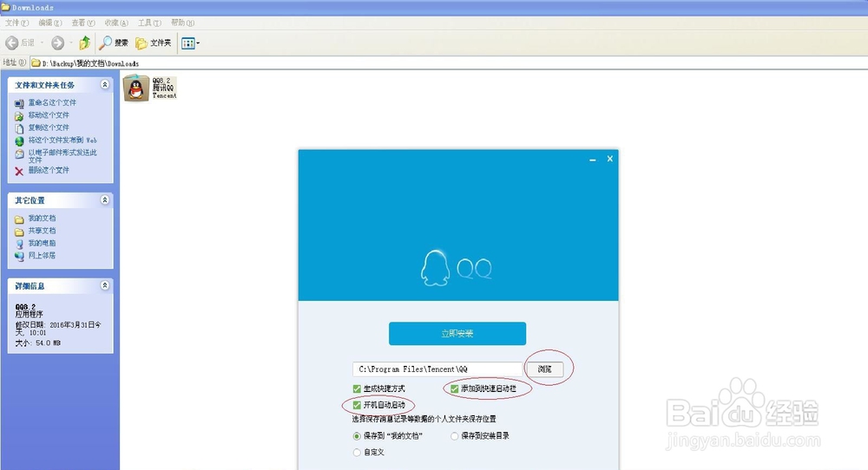Click the copy file icon in tasks panel

click(x=19, y=128)
